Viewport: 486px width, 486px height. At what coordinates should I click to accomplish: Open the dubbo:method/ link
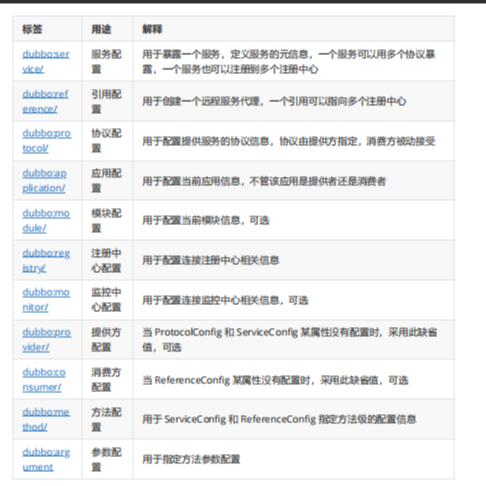click(46, 419)
